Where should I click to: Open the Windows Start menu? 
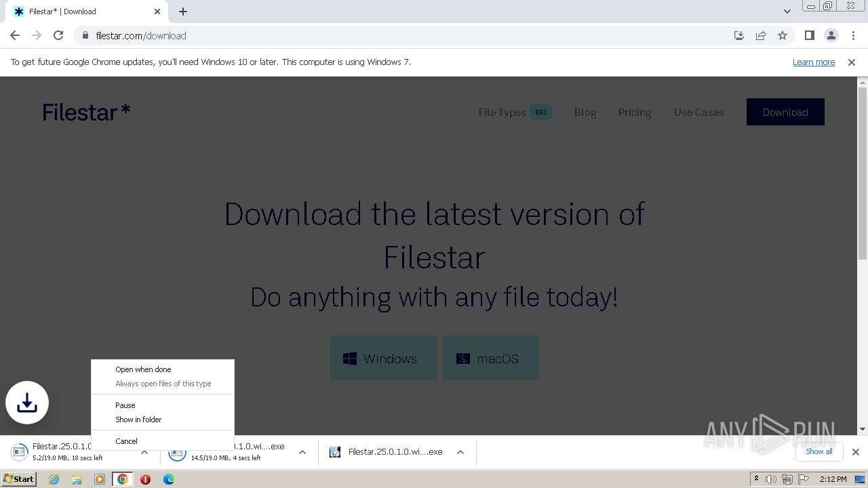(x=19, y=479)
